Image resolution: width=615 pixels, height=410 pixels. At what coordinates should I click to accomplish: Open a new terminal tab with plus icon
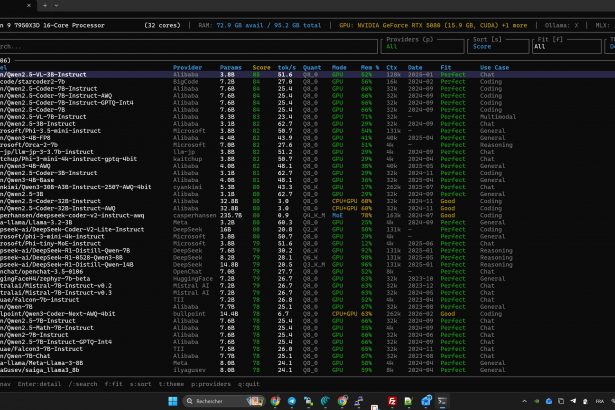coord(45,6)
